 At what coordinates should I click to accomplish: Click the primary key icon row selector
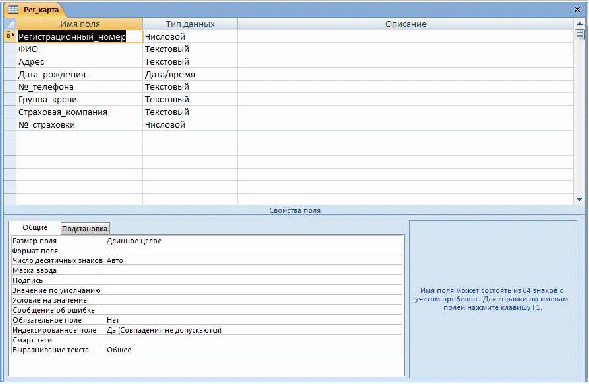tap(10, 36)
